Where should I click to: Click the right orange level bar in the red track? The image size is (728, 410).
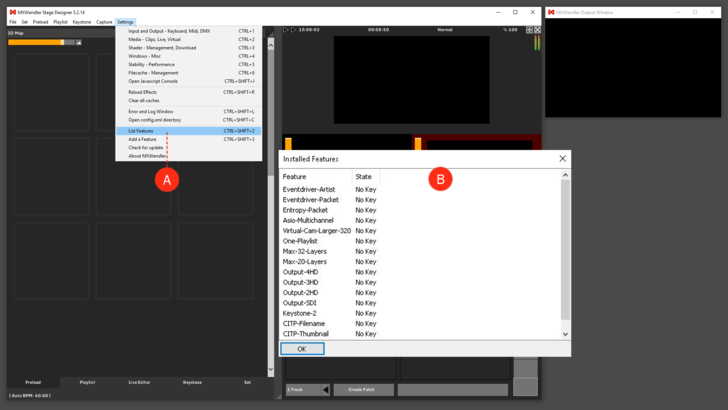[418, 144]
